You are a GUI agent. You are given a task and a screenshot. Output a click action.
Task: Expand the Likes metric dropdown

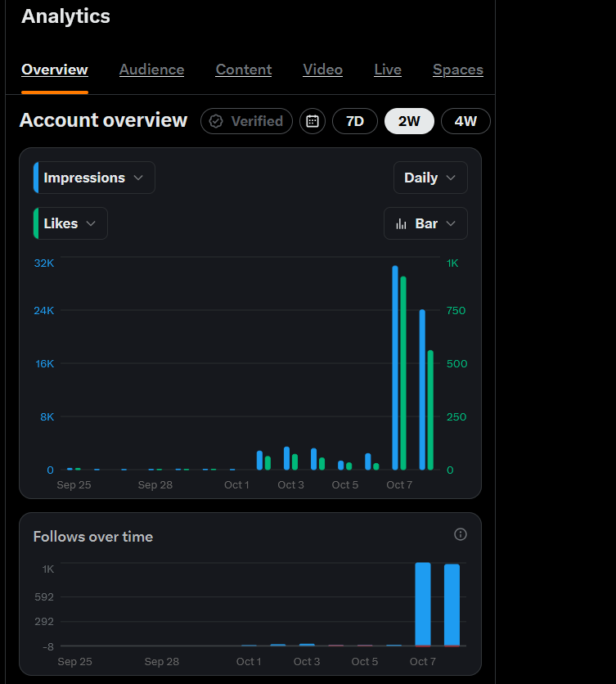[70, 223]
